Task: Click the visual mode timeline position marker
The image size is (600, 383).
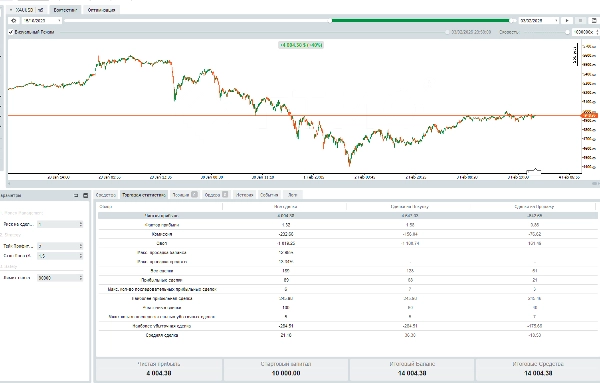Action: (x=447, y=33)
